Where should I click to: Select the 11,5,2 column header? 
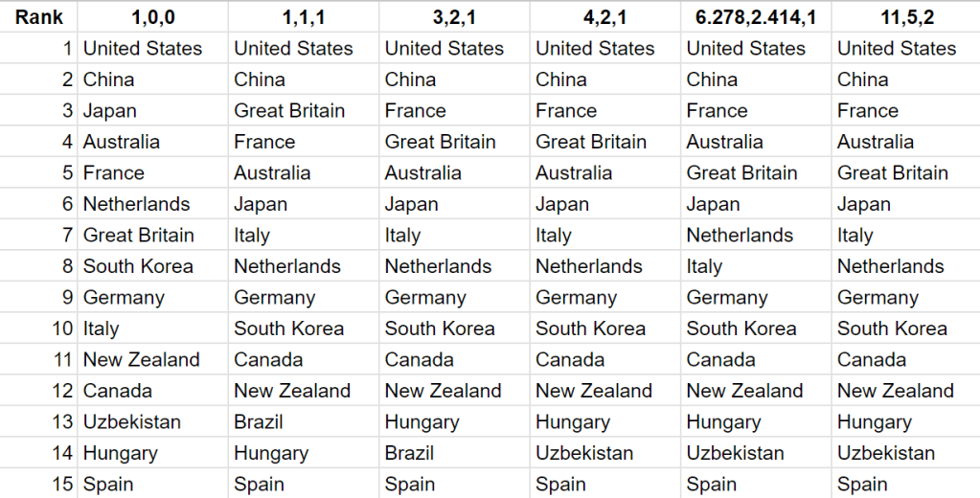coord(905,17)
